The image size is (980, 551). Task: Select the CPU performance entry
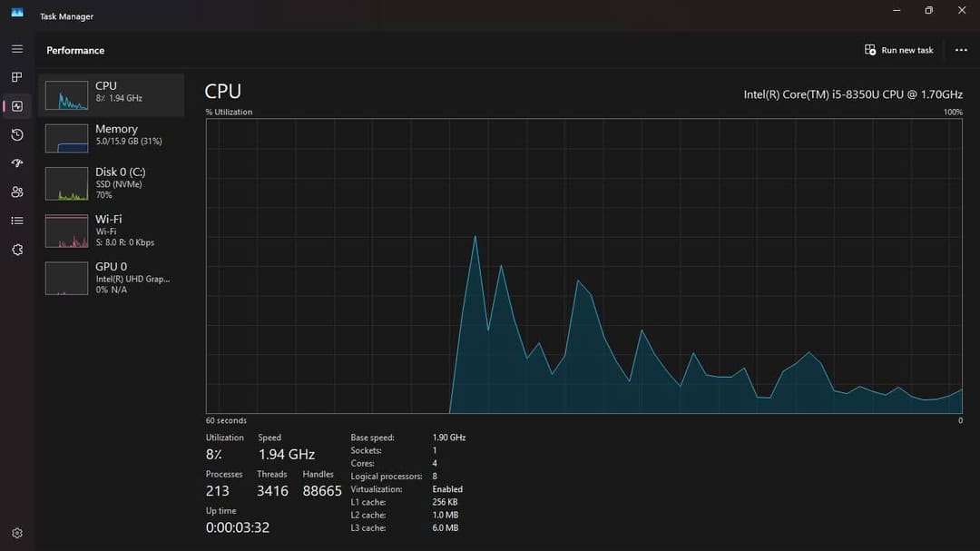pyautogui.click(x=112, y=95)
